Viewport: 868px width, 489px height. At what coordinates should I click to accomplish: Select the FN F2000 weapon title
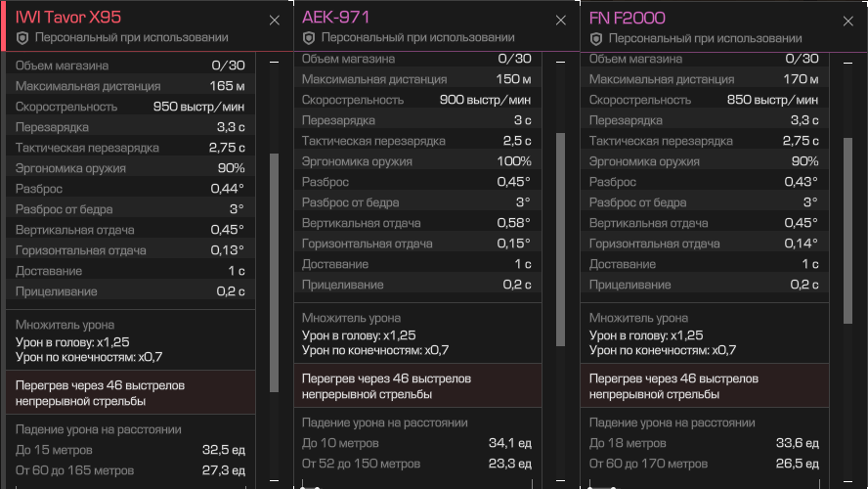click(x=627, y=19)
